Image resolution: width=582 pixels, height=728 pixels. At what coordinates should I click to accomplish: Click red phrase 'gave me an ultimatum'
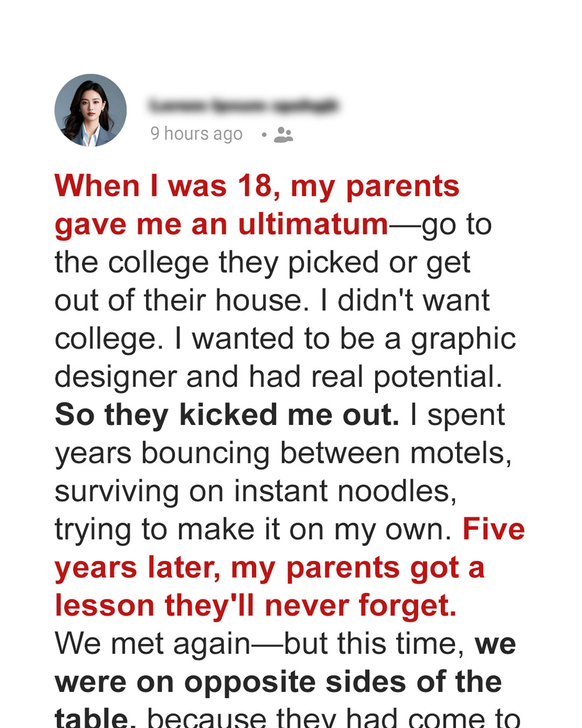click(221, 225)
